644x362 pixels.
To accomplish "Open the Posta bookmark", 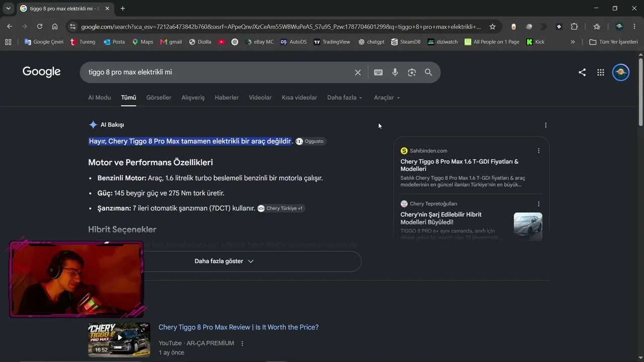I will [114, 42].
